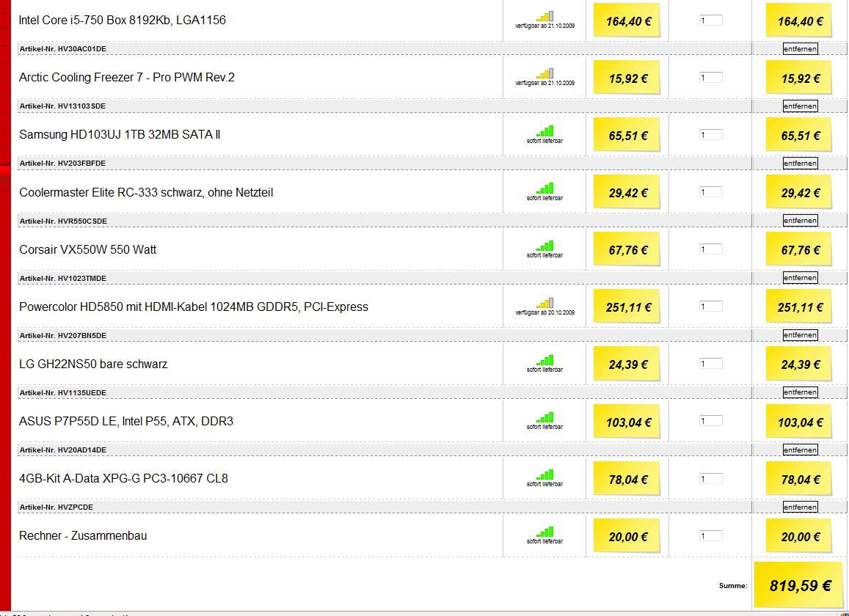Select text Artikel-Nr. HV203FBFDE

[x=63, y=164]
